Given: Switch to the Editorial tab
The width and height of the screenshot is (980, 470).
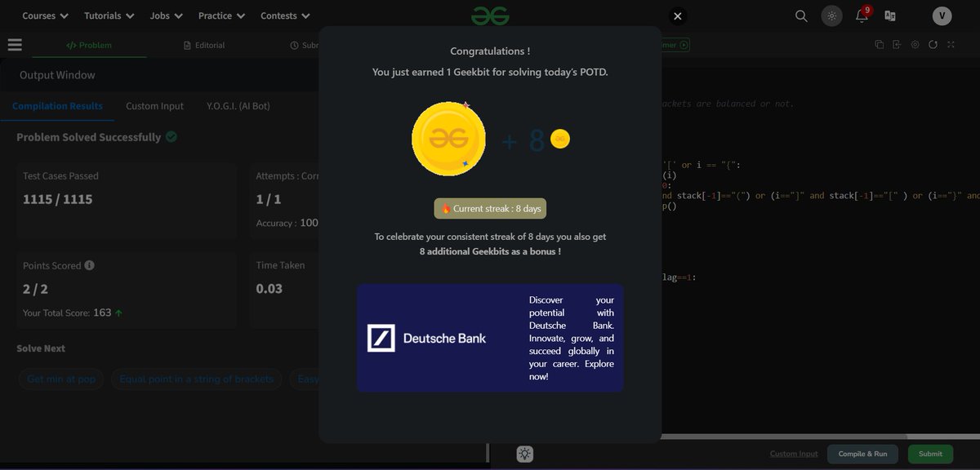Looking at the screenshot, I should click(203, 45).
